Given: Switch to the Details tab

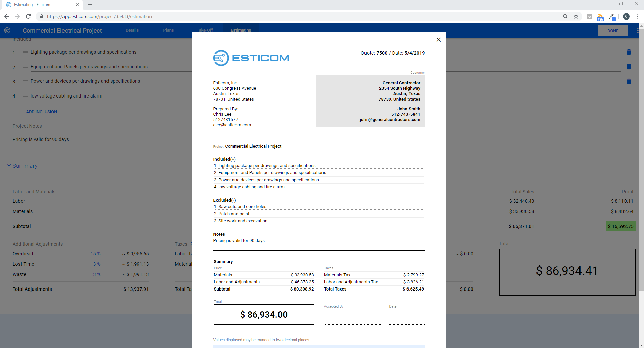Looking at the screenshot, I should (132, 30).
